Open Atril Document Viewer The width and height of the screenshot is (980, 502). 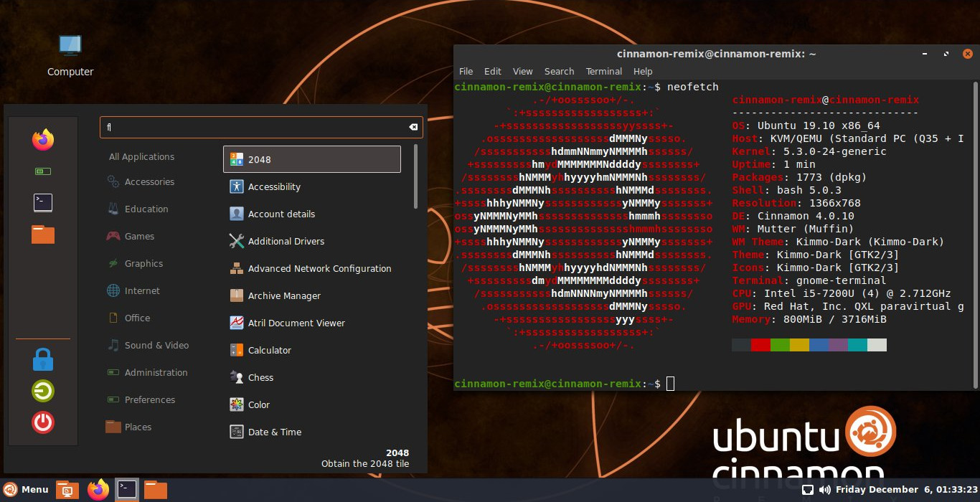[312, 323]
